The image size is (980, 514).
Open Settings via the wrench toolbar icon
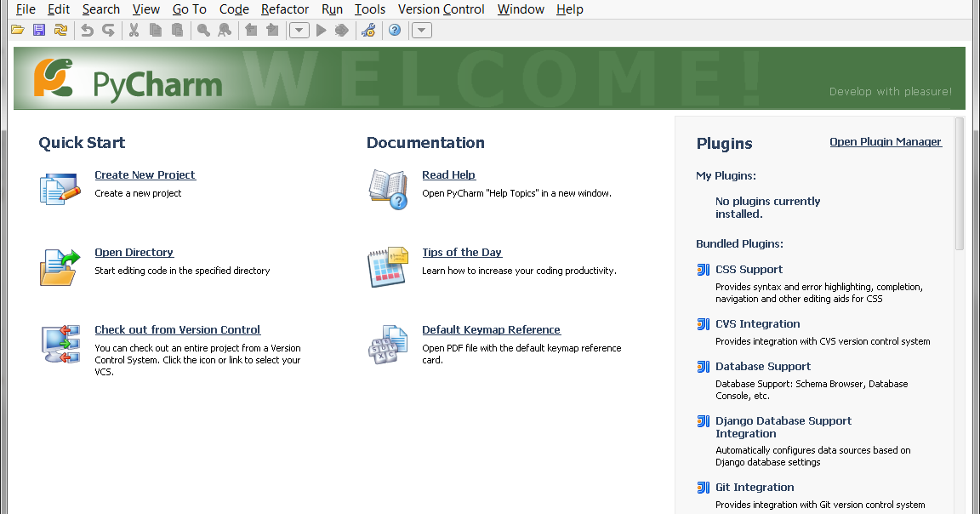pyautogui.click(x=368, y=30)
